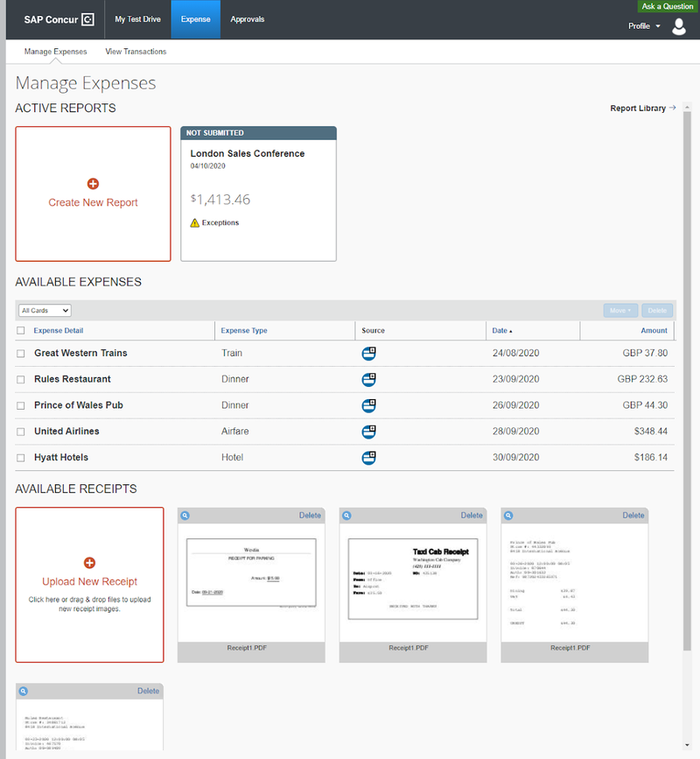Check the United Airlines expense

coord(21,432)
